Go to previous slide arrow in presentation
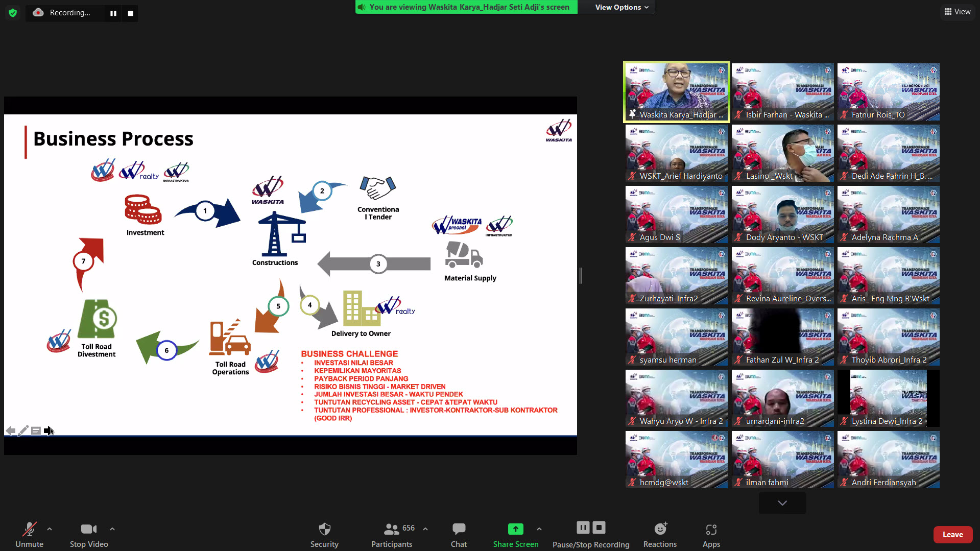 click(10, 430)
